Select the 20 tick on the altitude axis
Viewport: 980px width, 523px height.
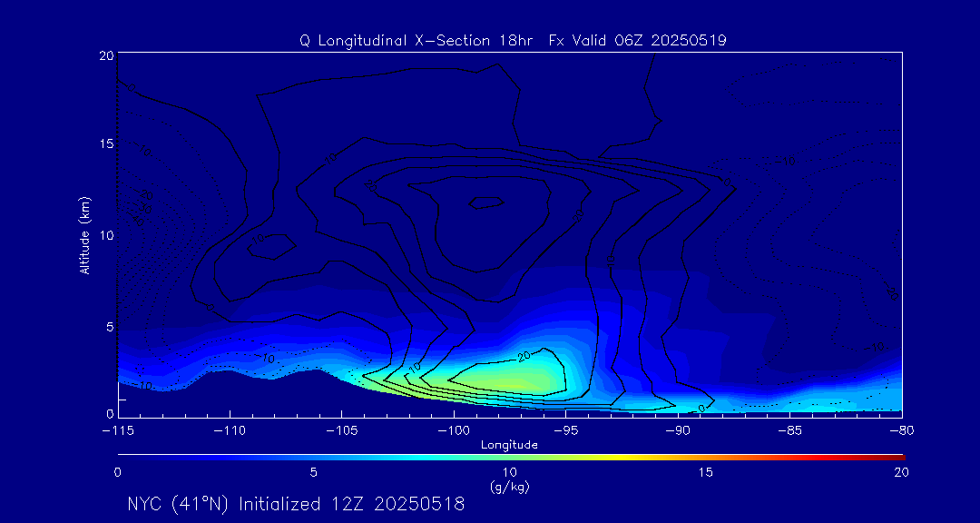click(x=105, y=54)
